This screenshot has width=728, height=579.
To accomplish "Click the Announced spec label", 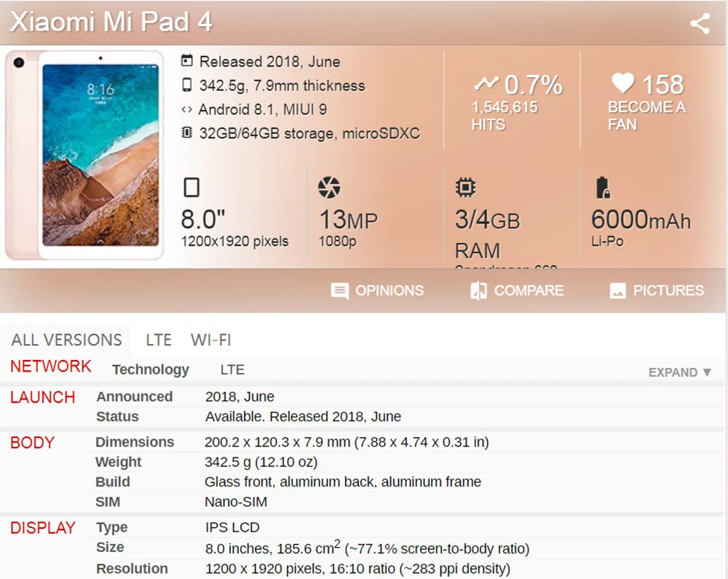I will point(135,396).
